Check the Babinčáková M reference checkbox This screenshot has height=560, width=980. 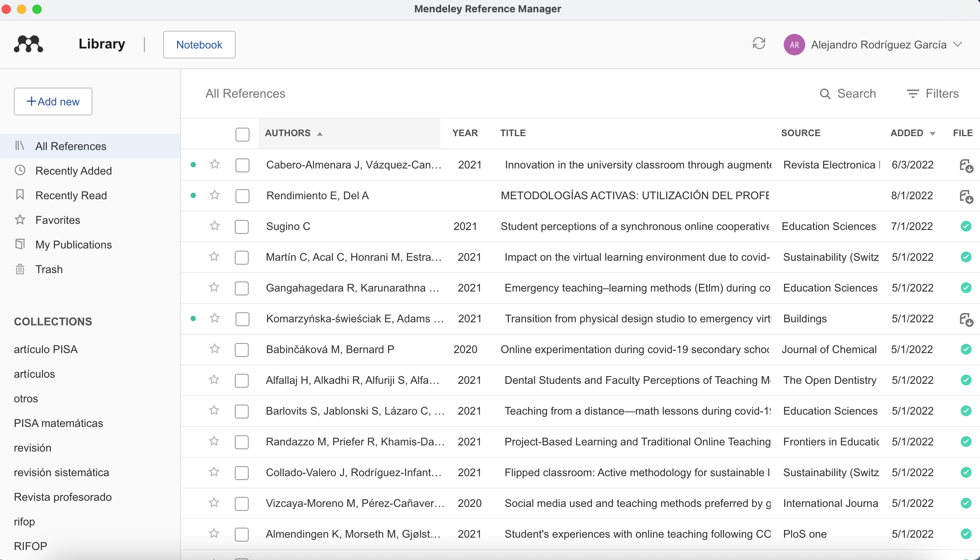[x=242, y=350]
